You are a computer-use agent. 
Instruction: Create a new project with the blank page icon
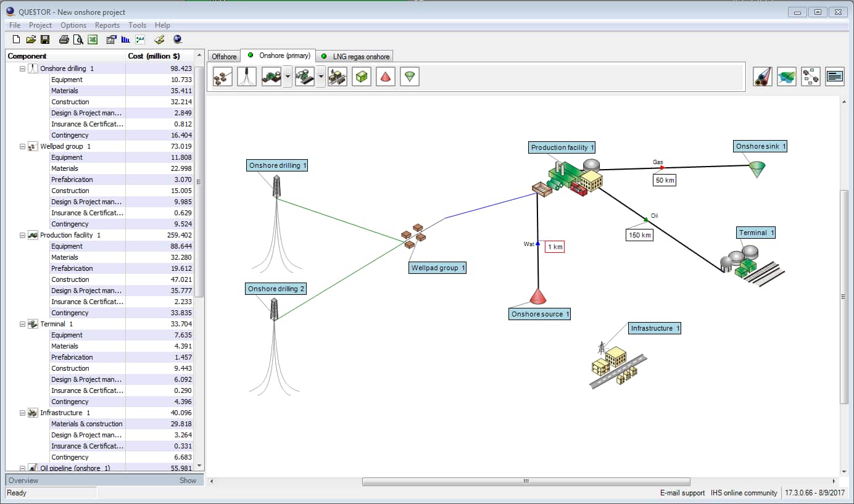point(17,39)
